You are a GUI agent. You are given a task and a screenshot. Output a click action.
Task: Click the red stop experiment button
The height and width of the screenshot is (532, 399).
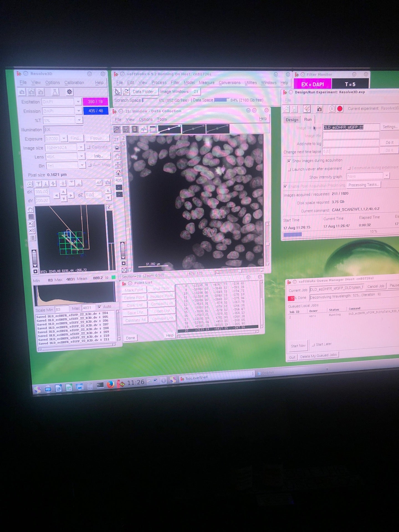coord(340,109)
